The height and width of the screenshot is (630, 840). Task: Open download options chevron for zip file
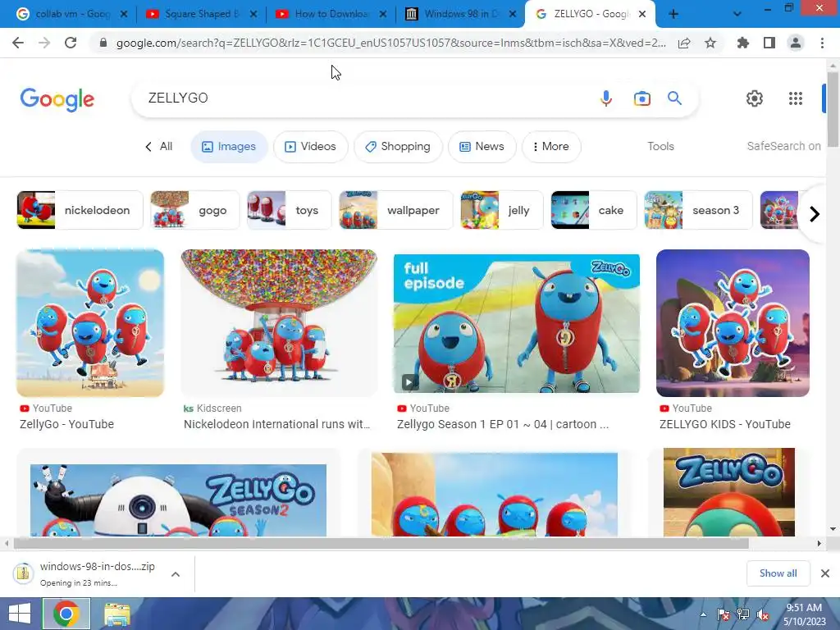[176, 574]
